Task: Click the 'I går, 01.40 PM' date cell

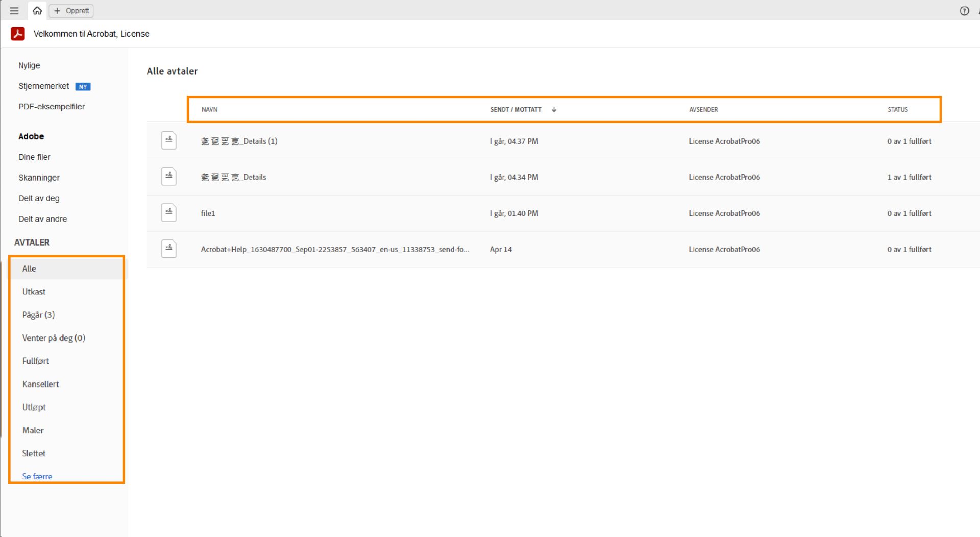Action: tap(514, 213)
